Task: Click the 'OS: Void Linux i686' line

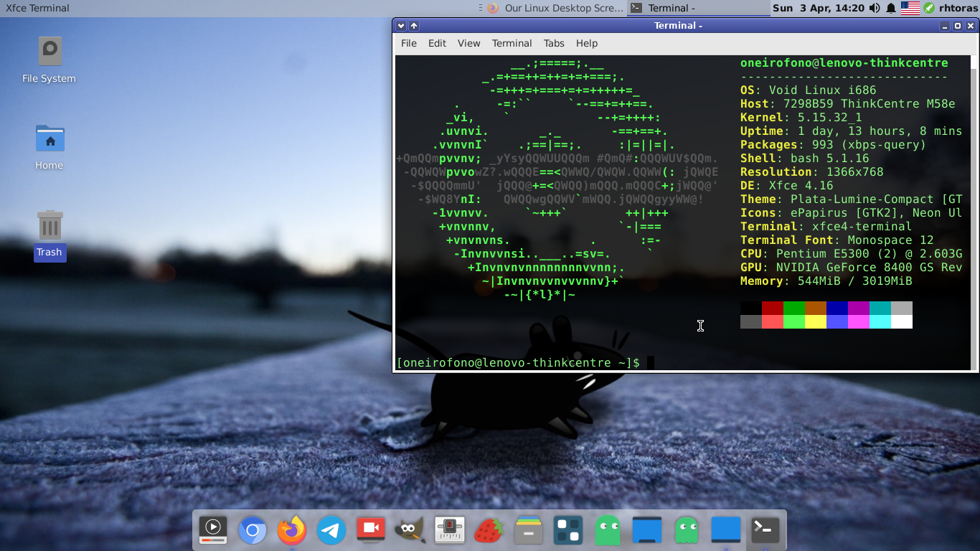Action: coord(809,90)
